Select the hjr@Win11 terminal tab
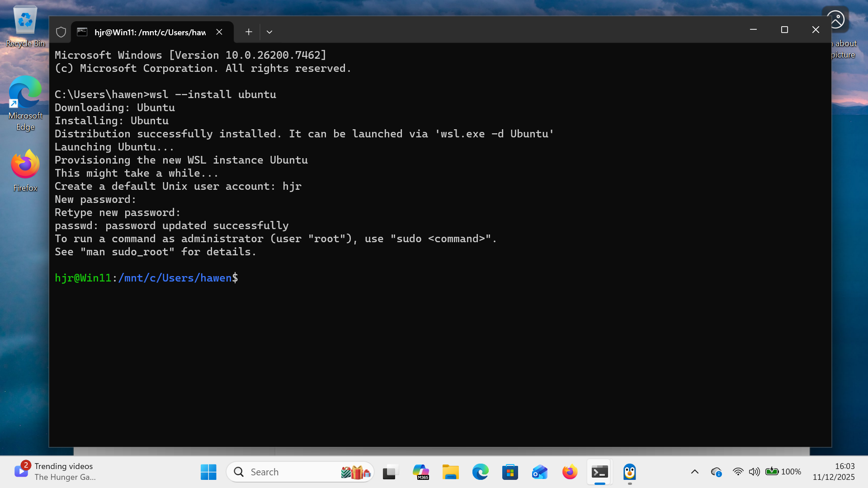Screen dimensions: 868x488 pos(149,32)
